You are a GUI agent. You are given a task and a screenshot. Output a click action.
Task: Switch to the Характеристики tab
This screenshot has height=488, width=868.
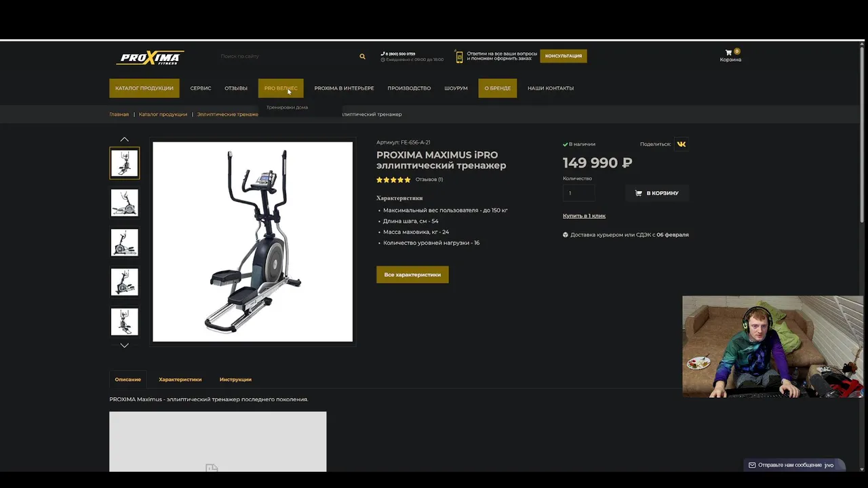(180, 380)
